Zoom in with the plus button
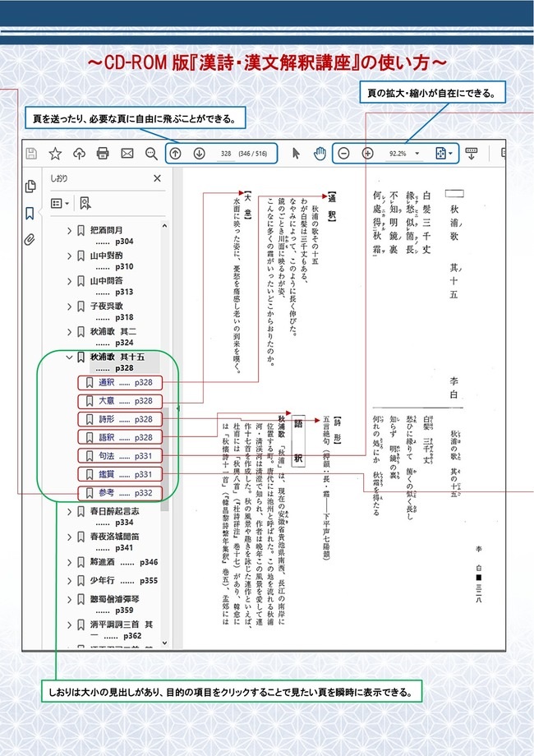The image size is (534, 756). coord(367,153)
